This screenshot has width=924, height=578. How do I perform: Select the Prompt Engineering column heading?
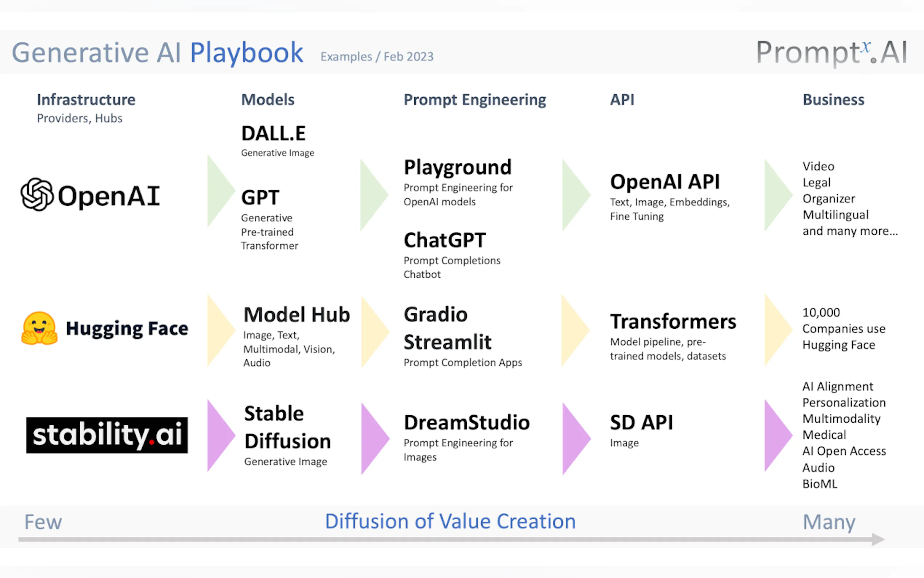pos(475,100)
